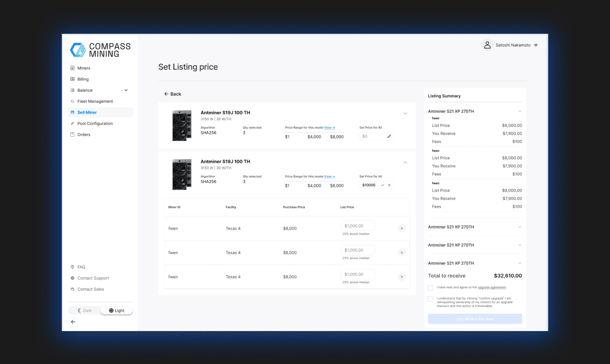Check the upgrade agreement checkbox

430,287
